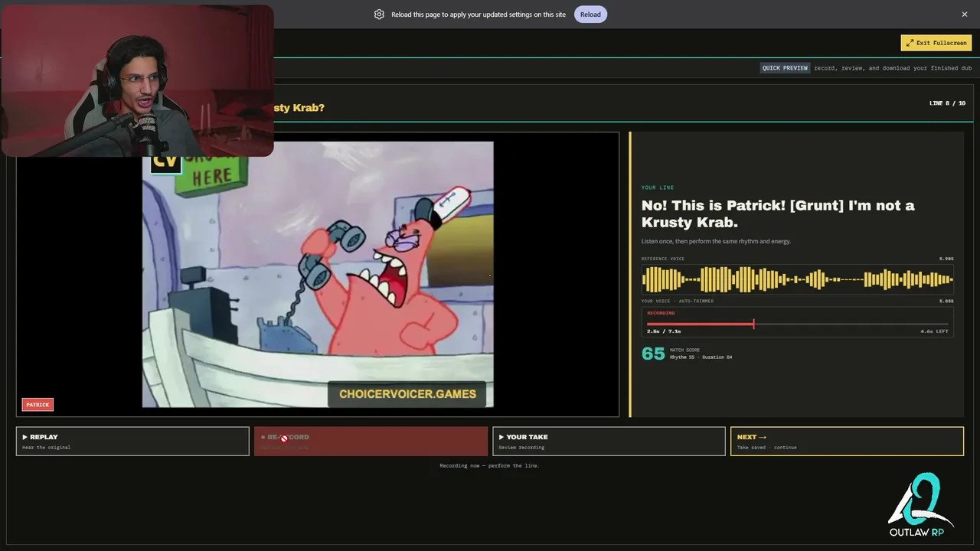Click the yellow reference voice waveform
Screen dimensions: 980x551
pyautogui.click(x=797, y=279)
